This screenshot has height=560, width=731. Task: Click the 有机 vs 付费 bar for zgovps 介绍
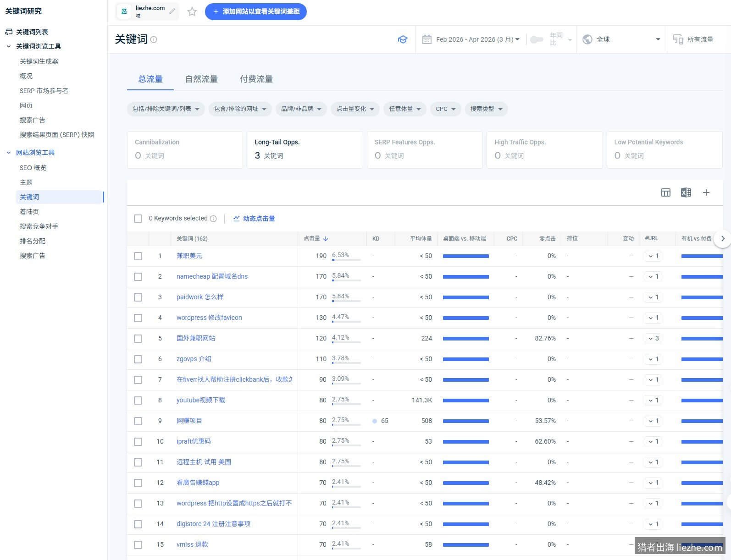coord(702,359)
